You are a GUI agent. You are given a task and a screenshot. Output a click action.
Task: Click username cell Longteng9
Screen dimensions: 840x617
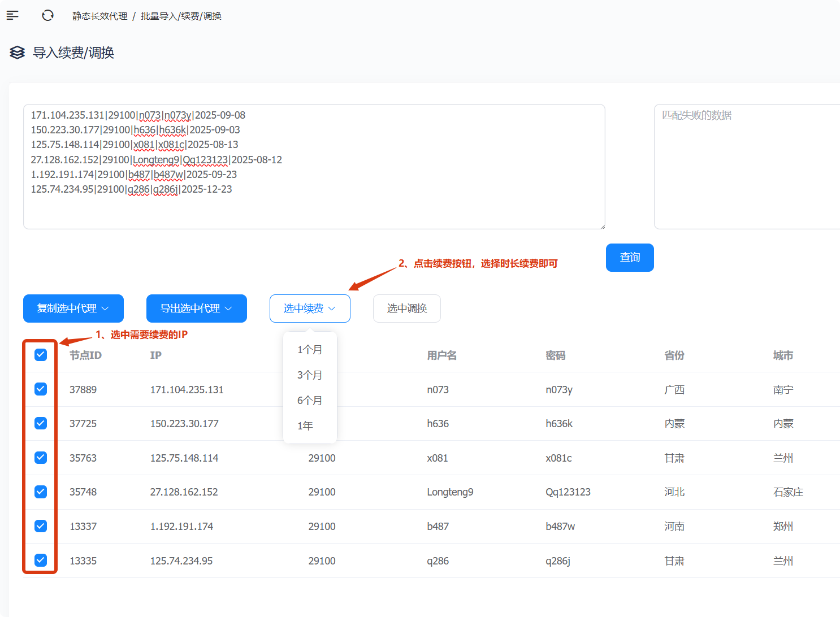point(450,492)
